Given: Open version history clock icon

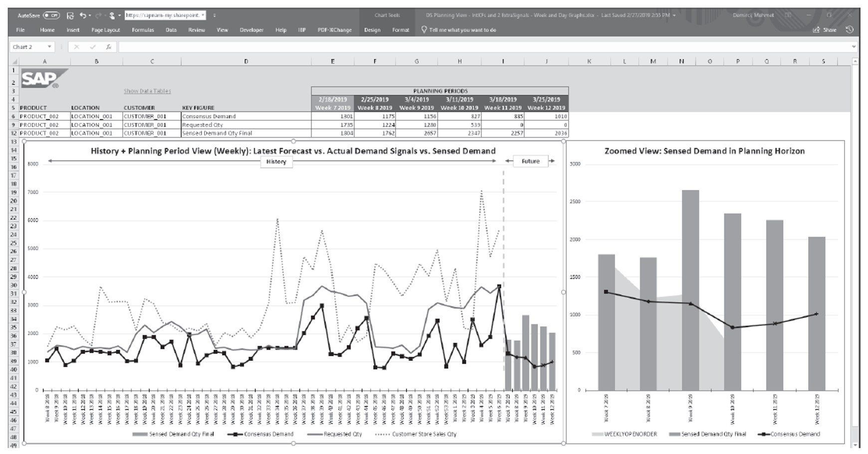Looking at the screenshot, I should click(x=850, y=30).
